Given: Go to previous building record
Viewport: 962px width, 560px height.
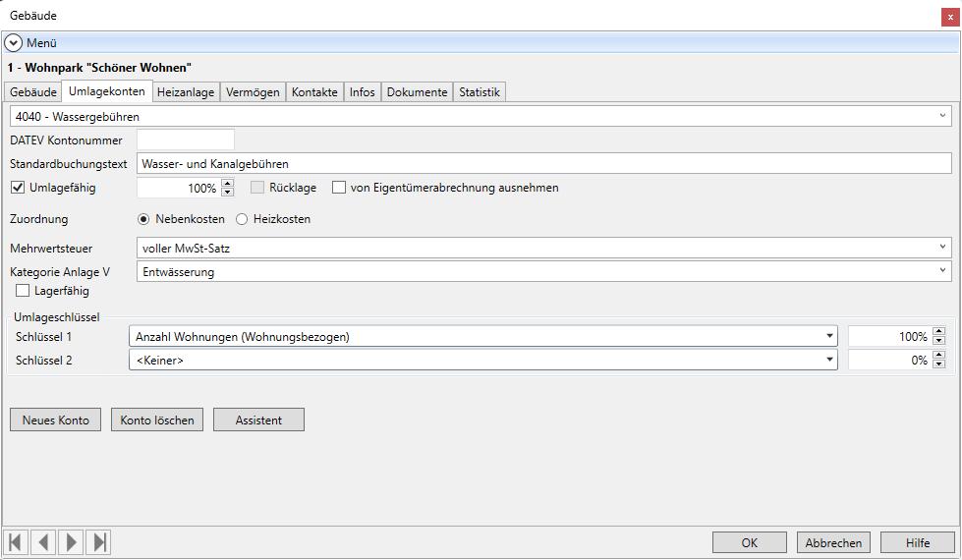Looking at the screenshot, I should point(43,542).
